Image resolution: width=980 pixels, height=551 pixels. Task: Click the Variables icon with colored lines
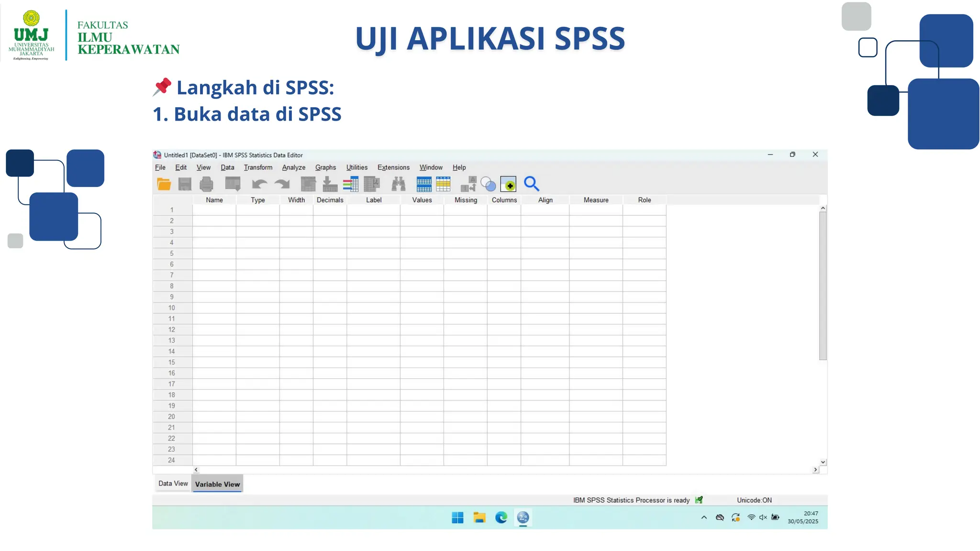pos(351,184)
